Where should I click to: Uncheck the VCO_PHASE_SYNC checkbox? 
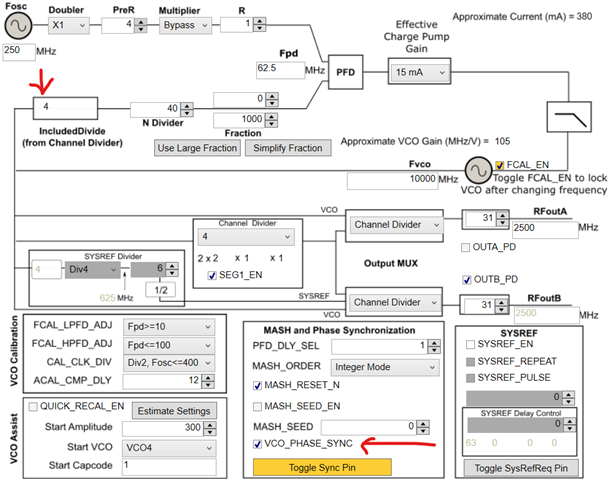257,444
